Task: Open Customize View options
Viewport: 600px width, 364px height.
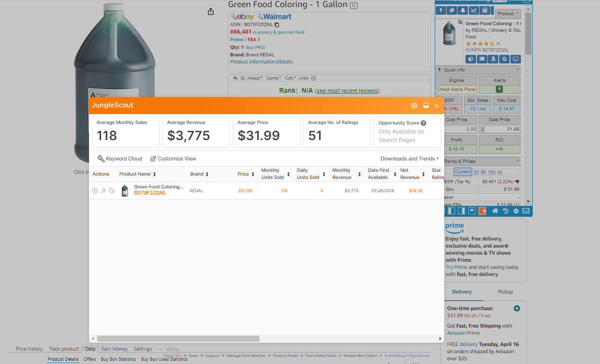Action: click(x=173, y=159)
